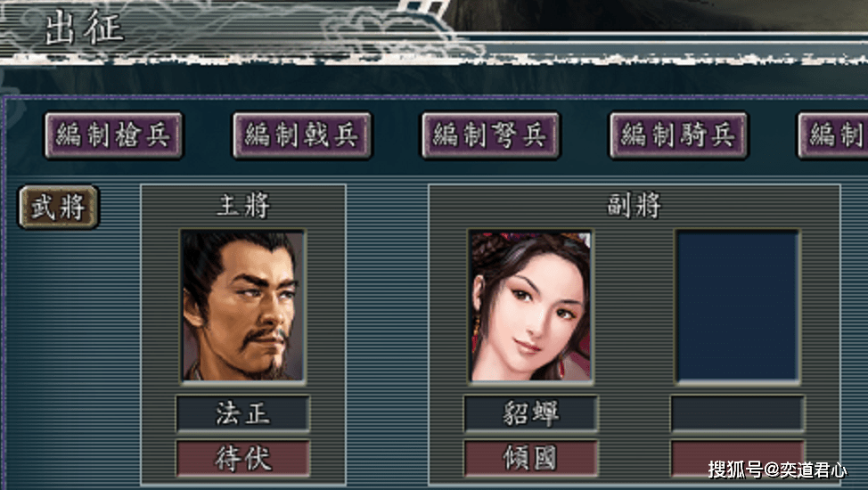Click the 編制槍兵 button

(113, 135)
